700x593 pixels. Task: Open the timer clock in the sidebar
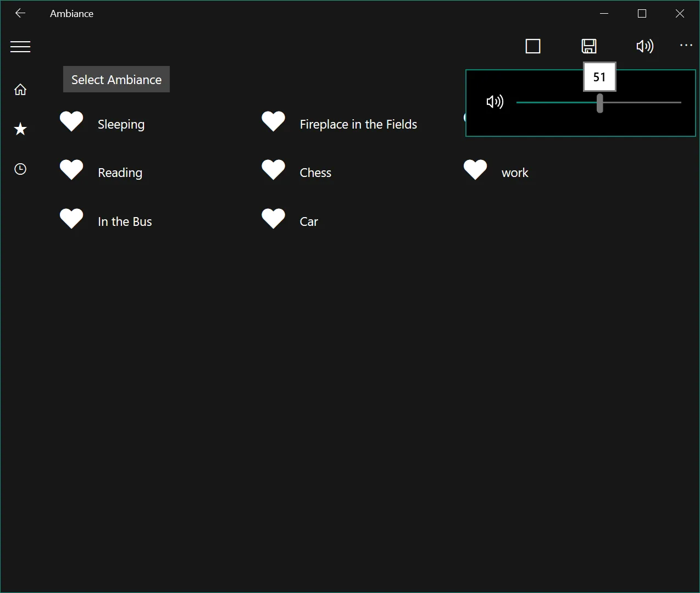pyautogui.click(x=20, y=169)
